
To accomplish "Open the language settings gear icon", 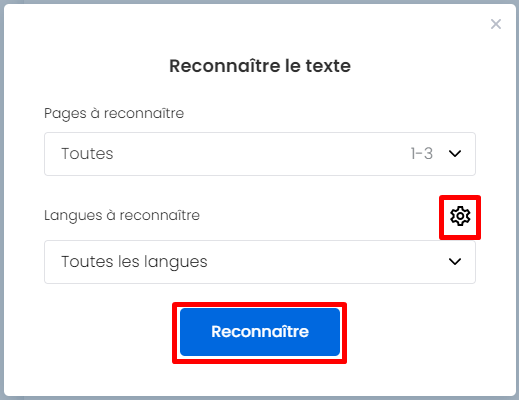I will coord(460,216).
